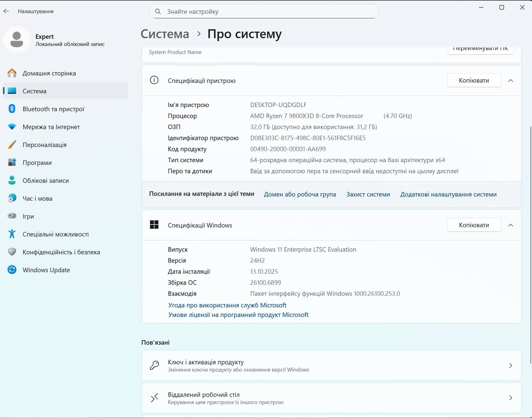Collapse the device specifications section
Screen dimensions: 532x418
click(511, 80)
